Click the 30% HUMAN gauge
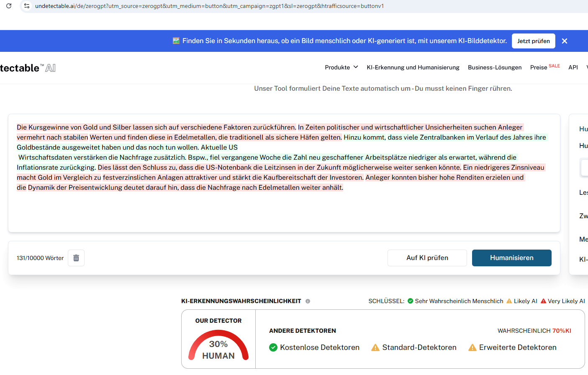588x375 pixels. click(218, 346)
